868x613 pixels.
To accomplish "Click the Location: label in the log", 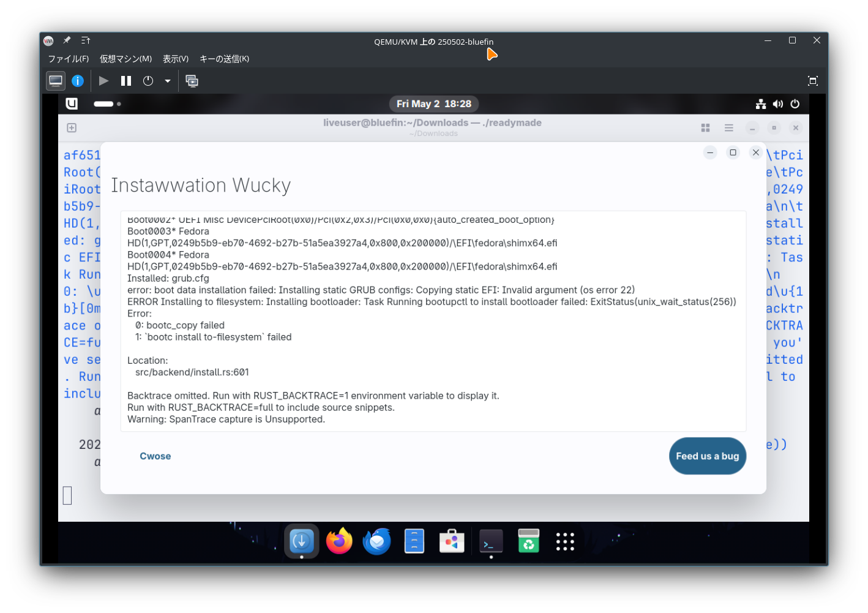I will (148, 360).
